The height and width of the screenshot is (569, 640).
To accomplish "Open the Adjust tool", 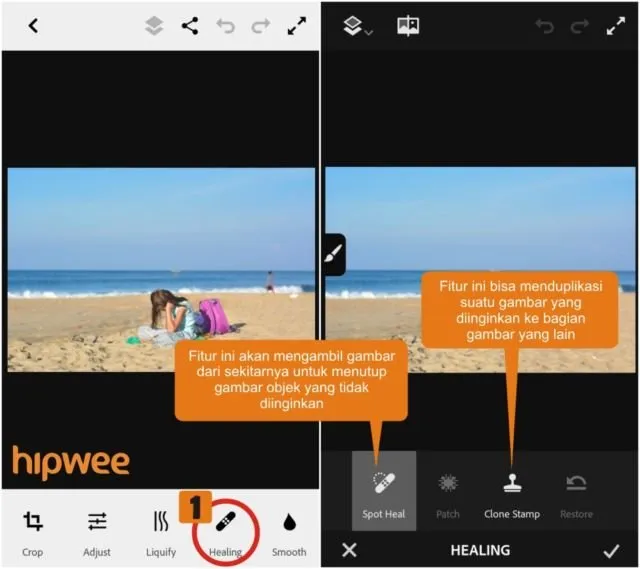I will click(97, 533).
